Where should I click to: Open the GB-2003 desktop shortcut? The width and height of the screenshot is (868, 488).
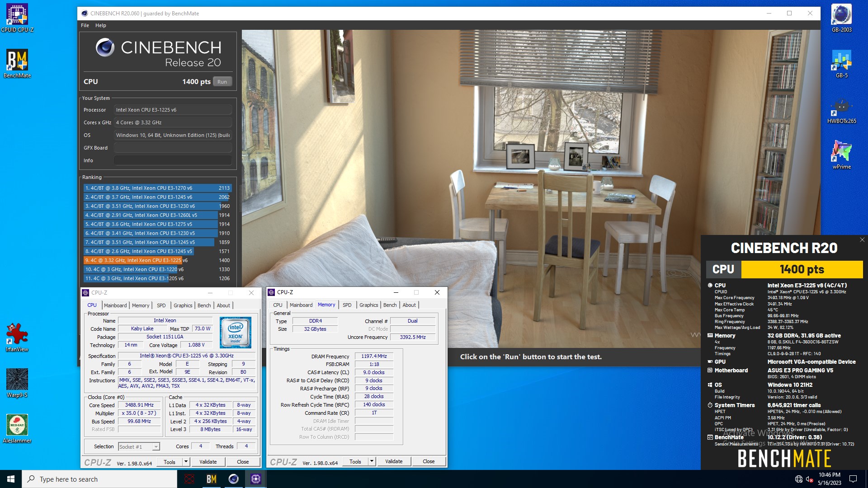[x=841, y=18]
